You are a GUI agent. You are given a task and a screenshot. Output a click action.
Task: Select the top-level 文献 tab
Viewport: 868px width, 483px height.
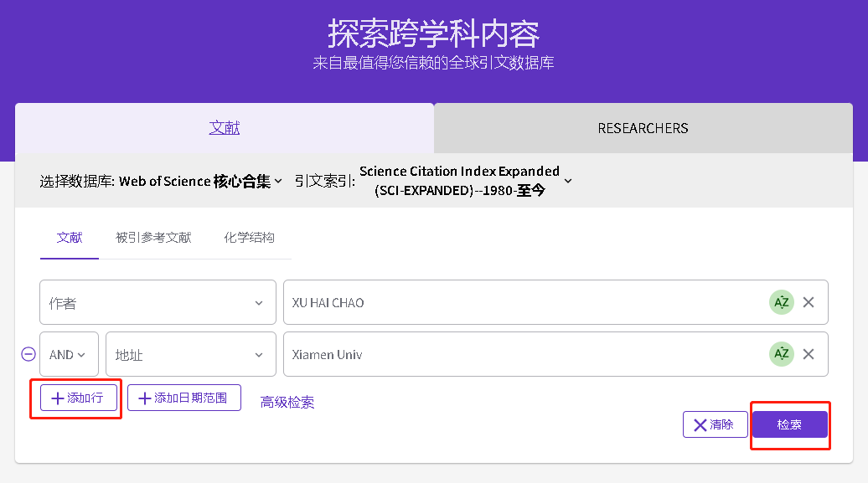(x=225, y=128)
